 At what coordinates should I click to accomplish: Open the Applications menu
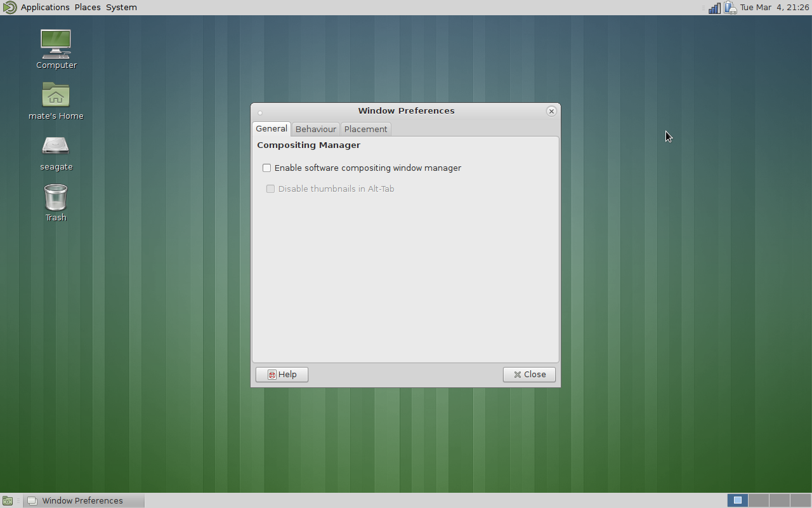pyautogui.click(x=45, y=8)
